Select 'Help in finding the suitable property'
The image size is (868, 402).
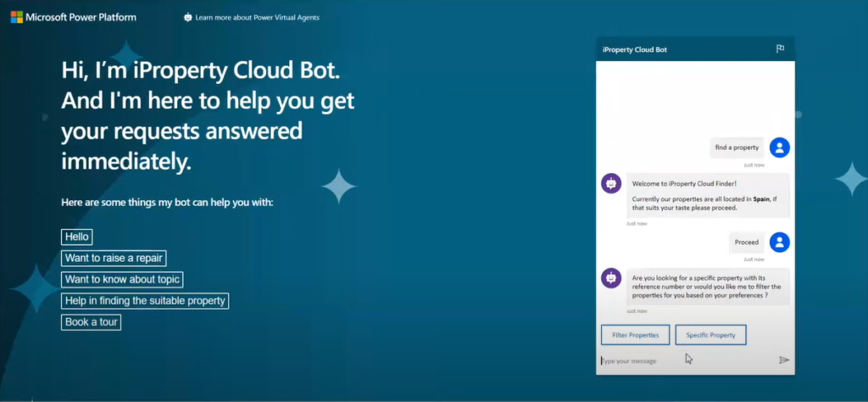pos(145,301)
